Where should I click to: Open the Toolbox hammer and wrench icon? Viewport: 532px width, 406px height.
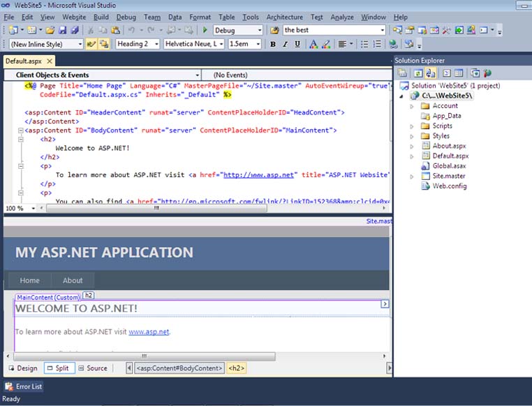coord(447,30)
